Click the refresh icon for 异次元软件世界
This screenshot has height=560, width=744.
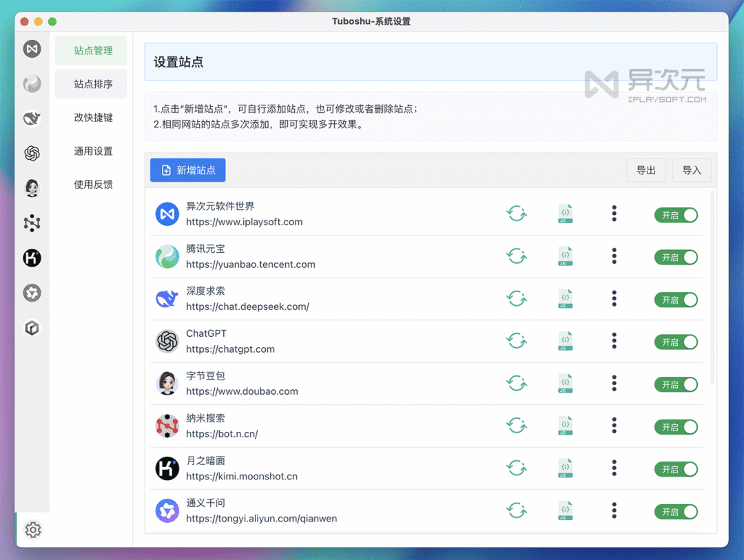[x=517, y=214]
